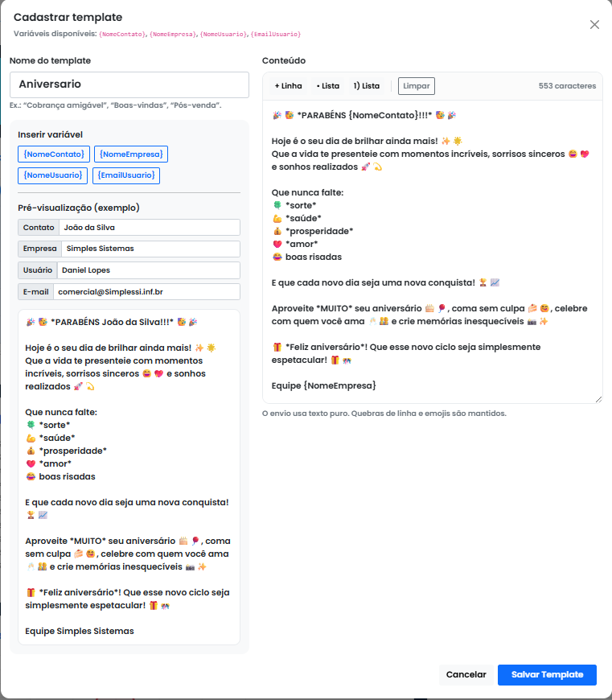Save the template with Salvar Template
The image size is (612, 700).
pyautogui.click(x=547, y=675)
